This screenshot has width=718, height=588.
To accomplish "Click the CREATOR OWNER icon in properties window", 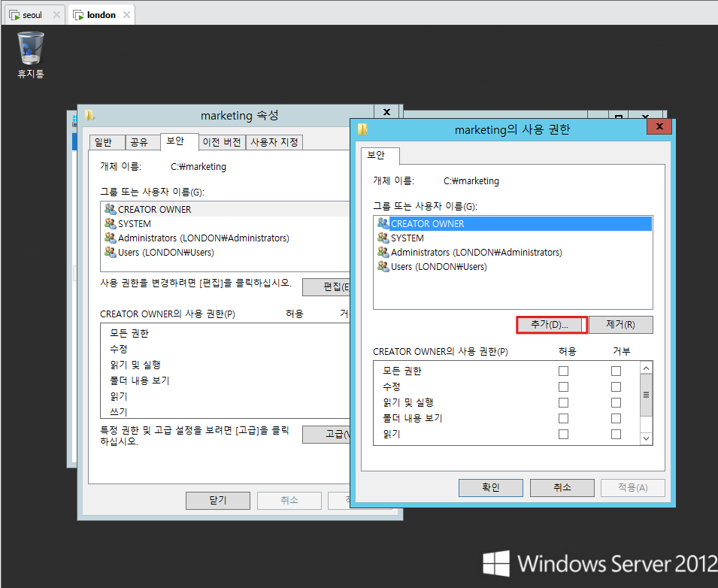I will coord(110,209).
